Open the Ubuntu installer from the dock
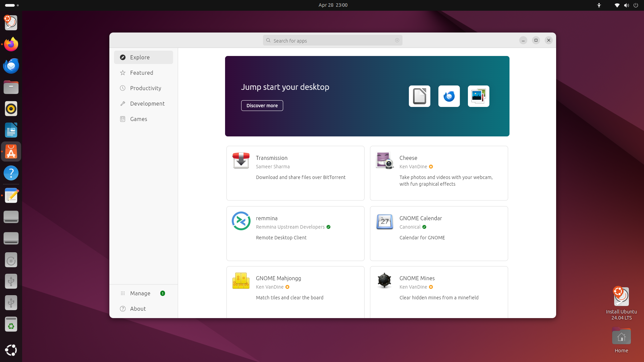The height and width of the screenshot is (362, 644). (x=11, y=23)
